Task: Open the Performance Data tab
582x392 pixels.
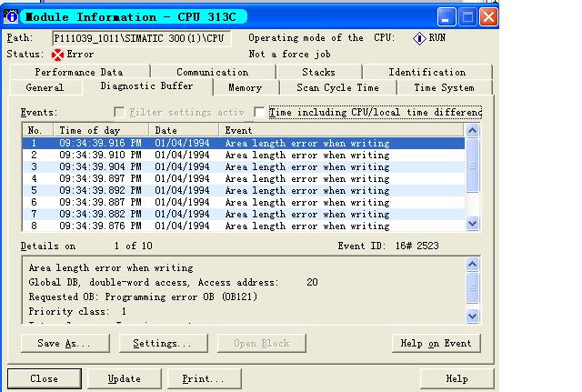Action: (79, 72)
